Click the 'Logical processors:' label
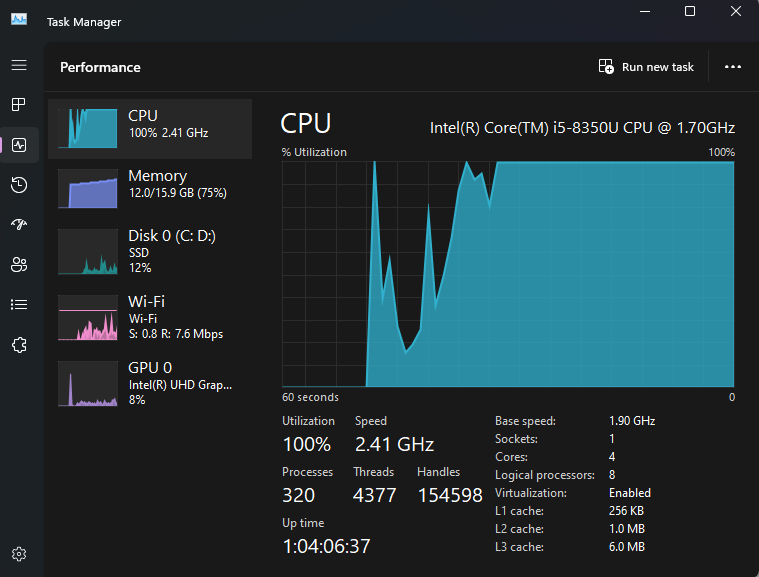Screen dimensions: 759x577 545,475
